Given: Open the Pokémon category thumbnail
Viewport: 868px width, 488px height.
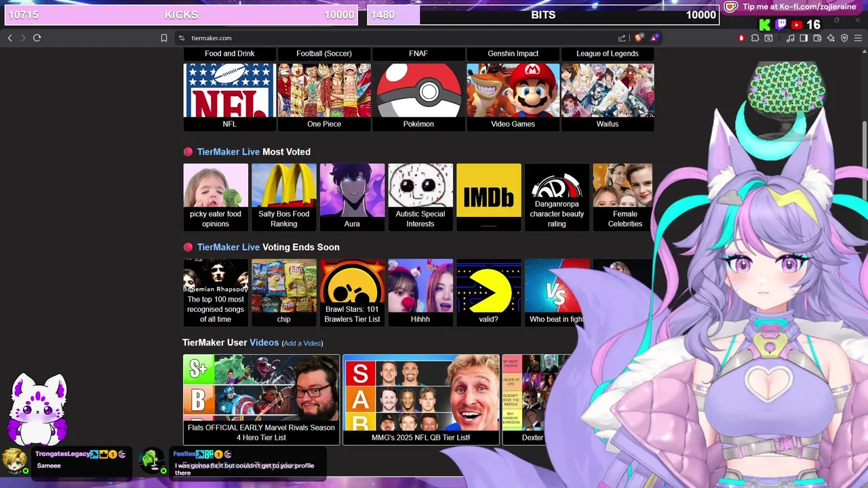Looking at the screenshot, I should click(x=418, y=96).
